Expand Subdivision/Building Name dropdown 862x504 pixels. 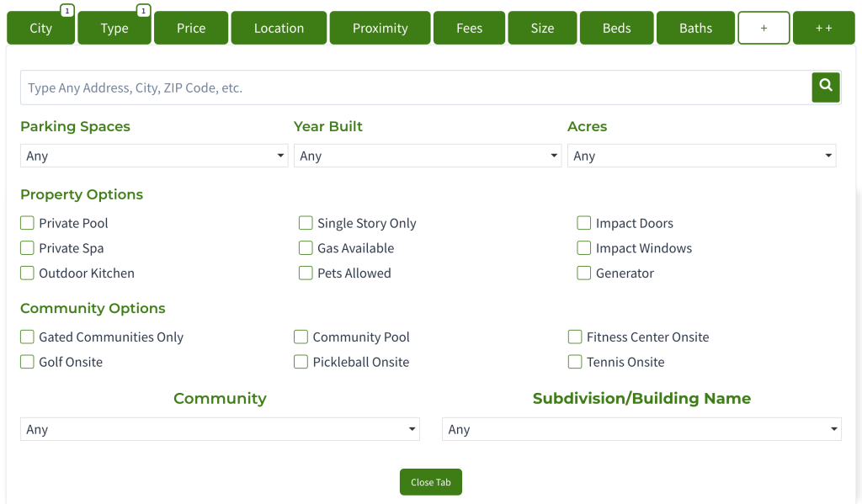tap(641, 429)
